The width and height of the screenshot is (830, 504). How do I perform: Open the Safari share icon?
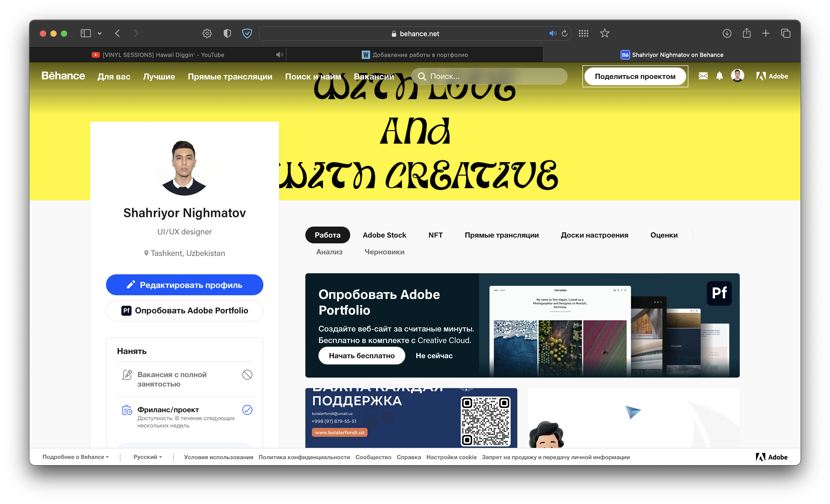(747, 33)
